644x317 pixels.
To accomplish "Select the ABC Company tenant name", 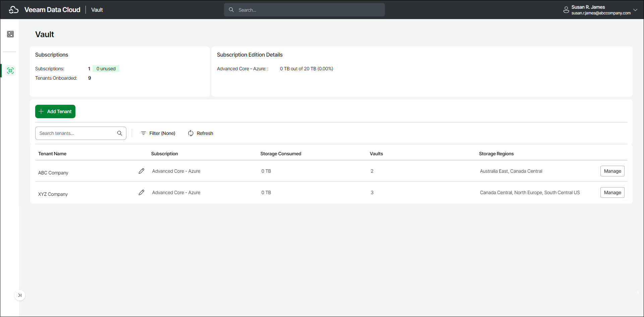I will (53, 173).
